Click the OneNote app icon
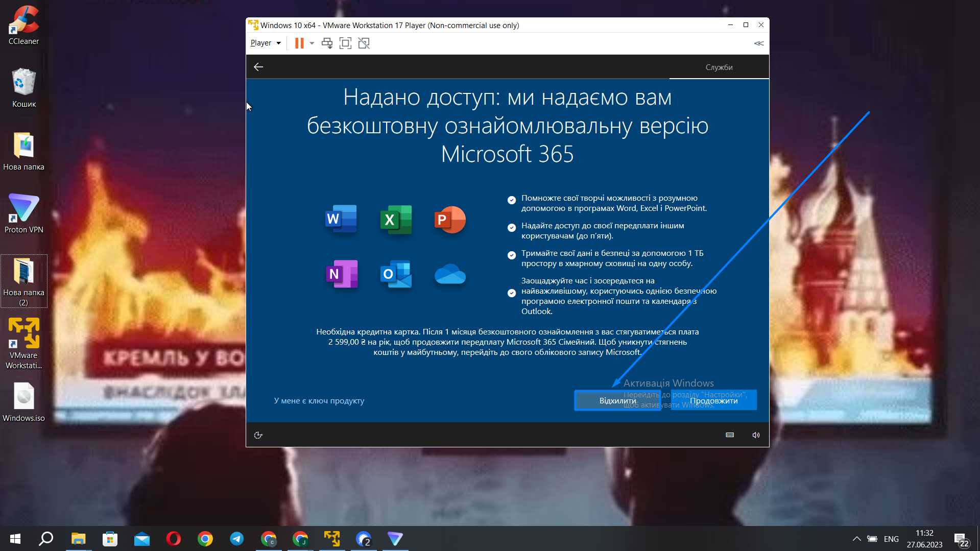The width and height of the screenshot is (980, 551). pyautogui.click(x=341, y=274)
